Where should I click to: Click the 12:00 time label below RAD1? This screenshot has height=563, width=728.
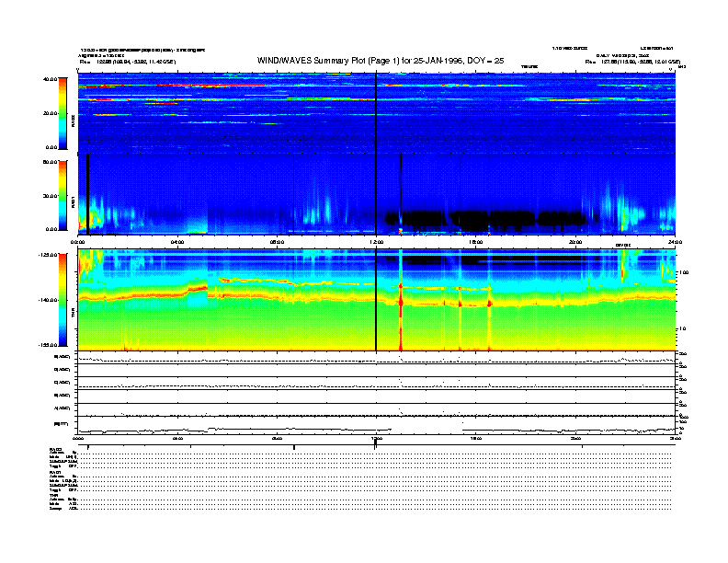376,242
